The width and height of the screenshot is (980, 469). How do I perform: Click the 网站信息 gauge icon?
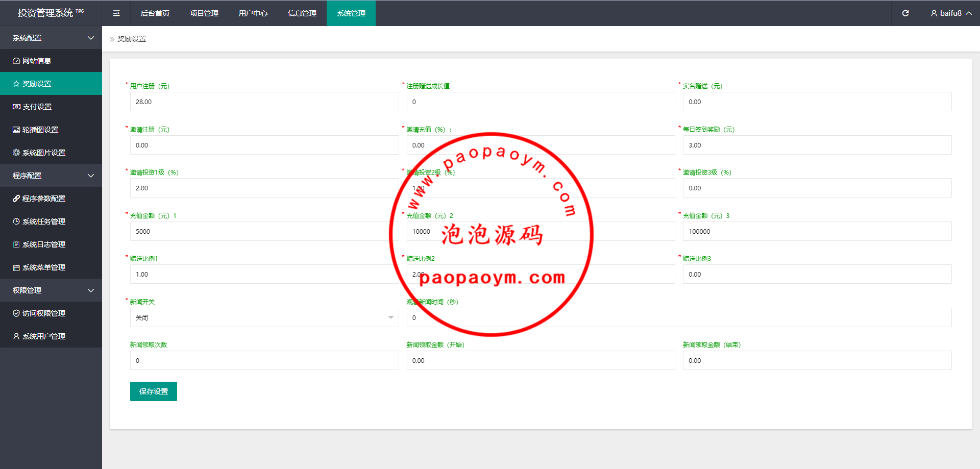(16, 61)
